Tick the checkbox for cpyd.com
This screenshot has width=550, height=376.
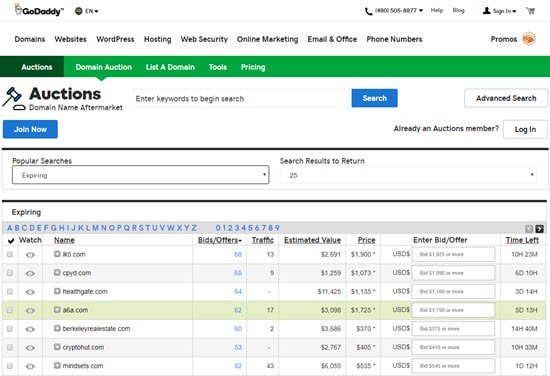tap(10, 273)
